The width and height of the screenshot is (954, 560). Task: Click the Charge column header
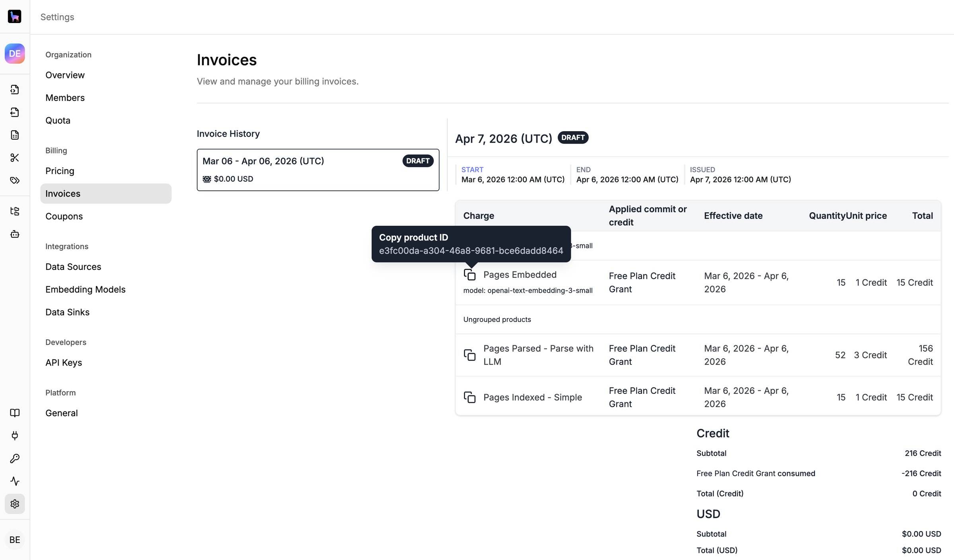coord(479,216)
